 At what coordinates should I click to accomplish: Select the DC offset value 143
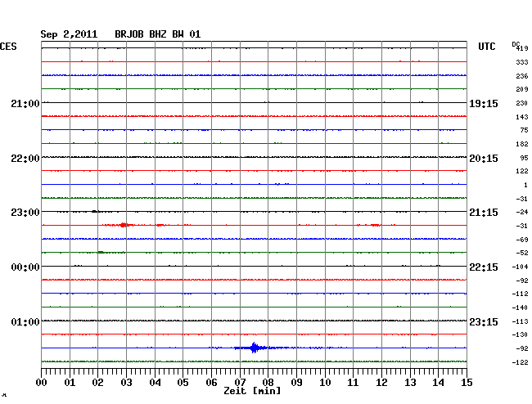(522, 117)
